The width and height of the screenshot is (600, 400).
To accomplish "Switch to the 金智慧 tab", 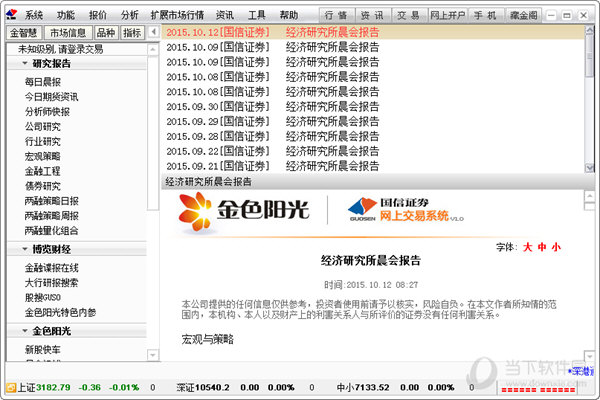I will (24, 33).
